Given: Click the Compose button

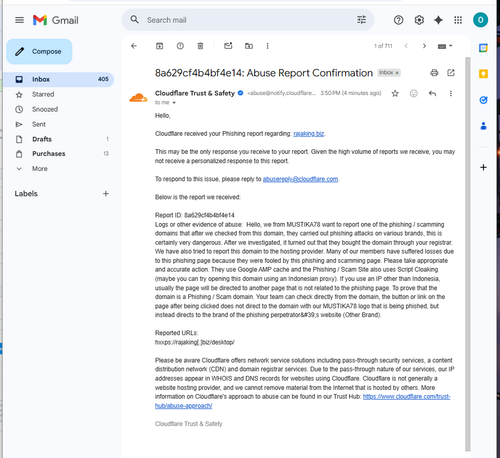Looking at the screenshot, I should pos(39,51).
